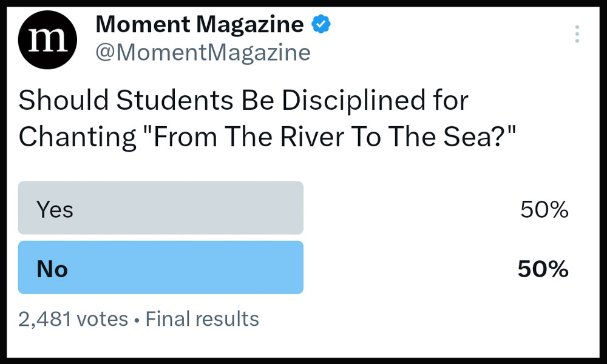This screenshot has width=607, height=364.
Task: Click the gray Yes progress bar fill
Action: pyautogui.click(x=161, y=207)
